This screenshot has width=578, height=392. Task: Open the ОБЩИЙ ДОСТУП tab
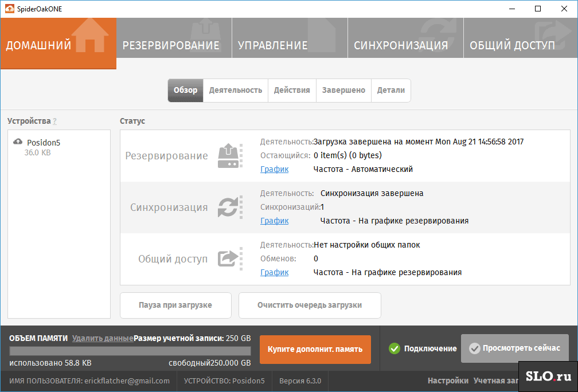click(x=521, y=38)
